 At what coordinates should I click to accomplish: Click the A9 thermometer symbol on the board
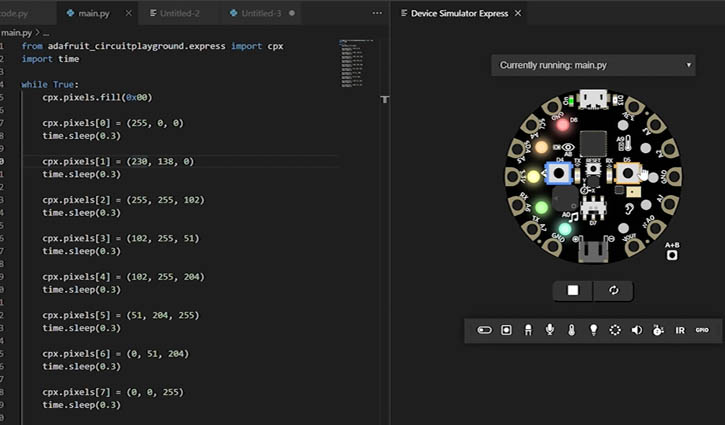(x=627, y=143)
